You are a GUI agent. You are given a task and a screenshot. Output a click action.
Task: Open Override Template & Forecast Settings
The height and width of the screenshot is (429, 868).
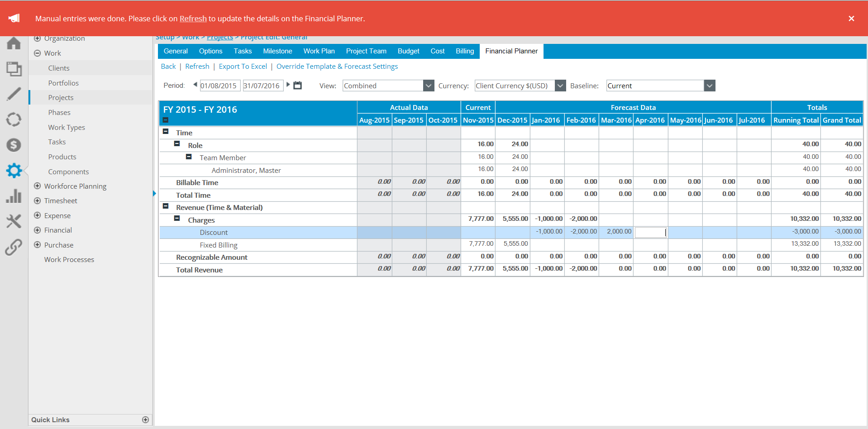click(x=337, y=66)
